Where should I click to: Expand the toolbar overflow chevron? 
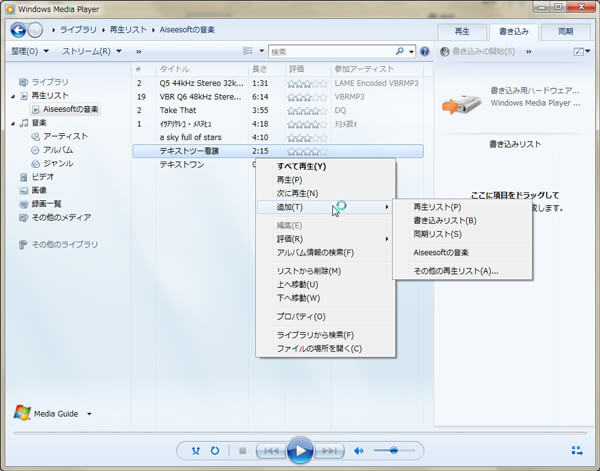(x=139, y=51)
